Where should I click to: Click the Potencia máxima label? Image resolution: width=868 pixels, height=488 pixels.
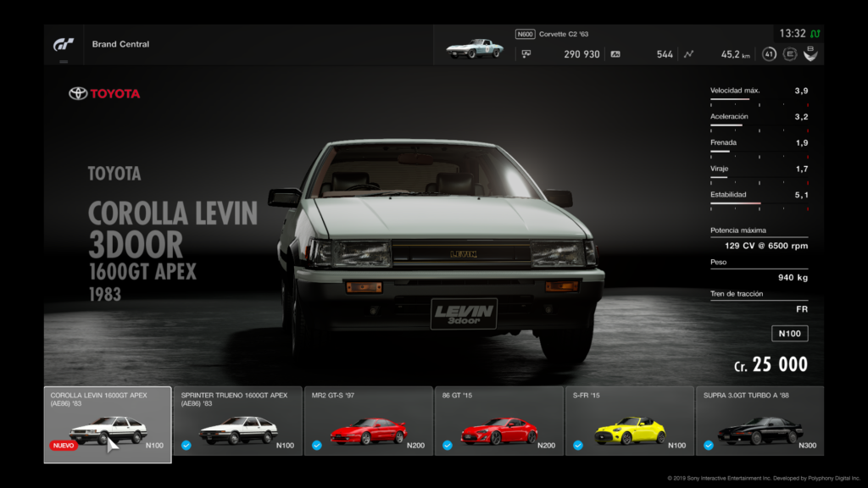pos(738,230)
